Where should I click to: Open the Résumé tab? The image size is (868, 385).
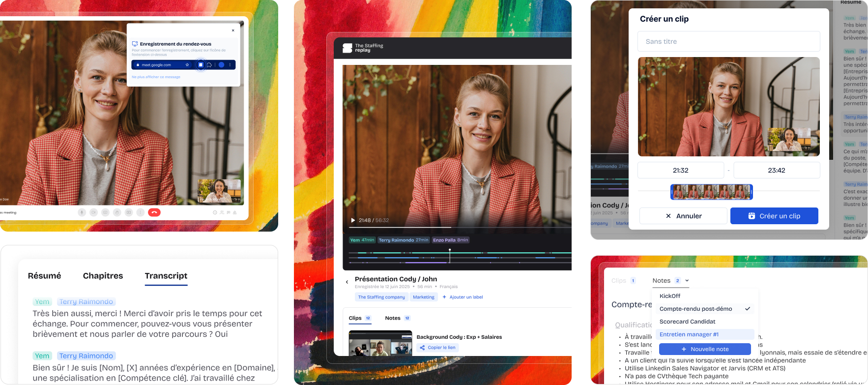coord(44,276)
